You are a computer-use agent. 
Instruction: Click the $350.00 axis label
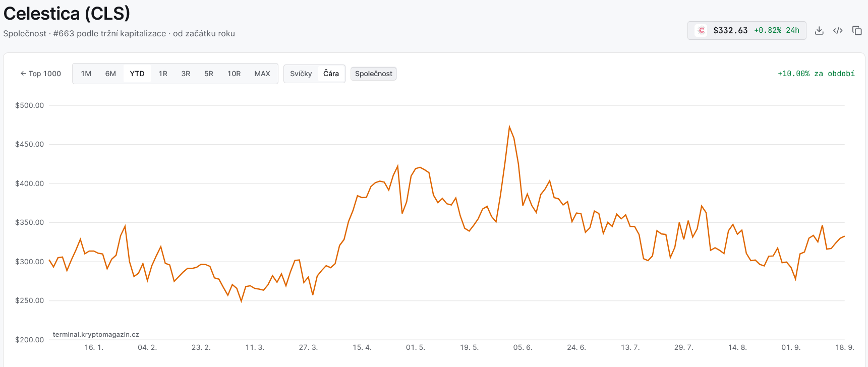[29, 222]
